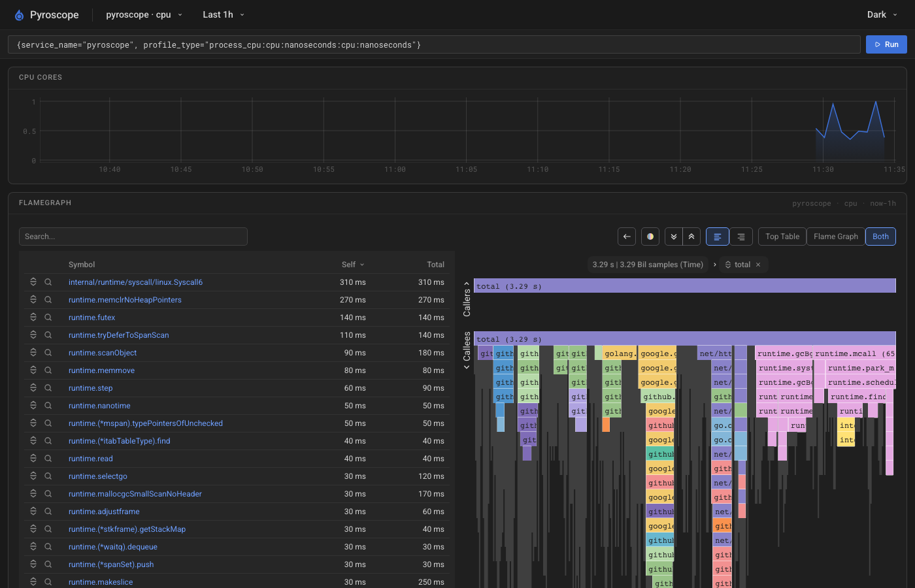915x588 pixels.
Task: Open the flamegraph color scheme picker
Action: tap(650, 237)
